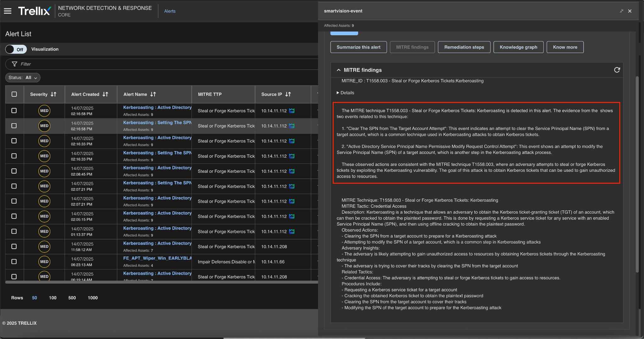Click the asset icon beside first 10.14.11.112

(x=292, y=111)
